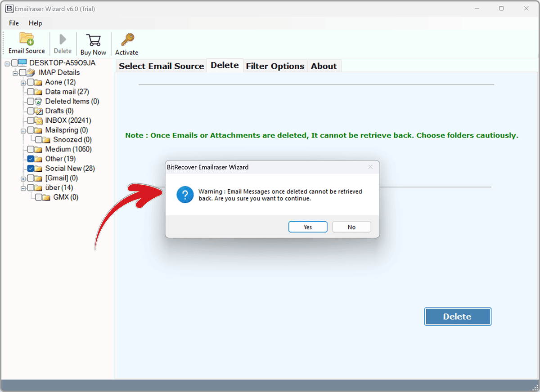Check the Drafts checkbox
This screenshot has height=392, width=540.
[x=31, y=111]
